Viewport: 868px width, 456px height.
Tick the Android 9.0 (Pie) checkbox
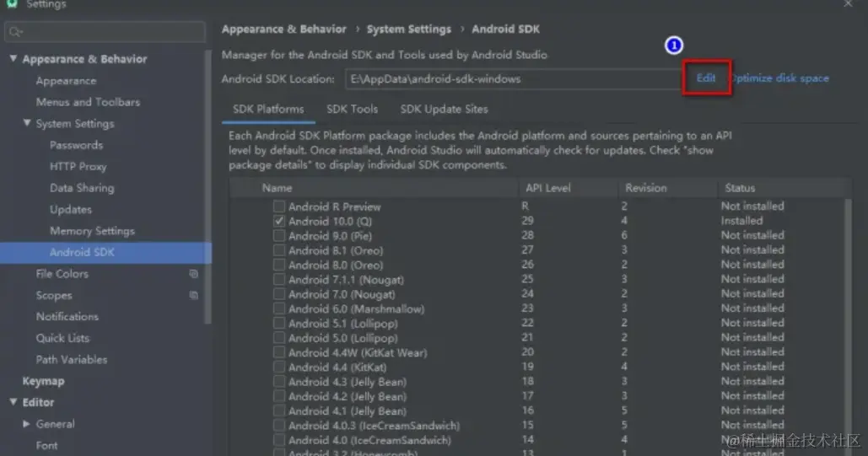click(278, 236)
